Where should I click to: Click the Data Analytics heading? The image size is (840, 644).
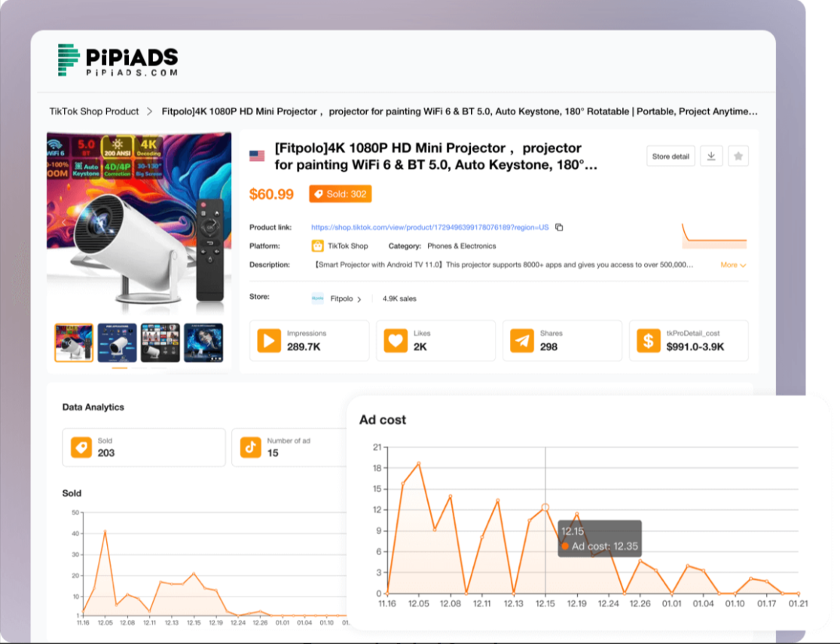tap(93, 407)
